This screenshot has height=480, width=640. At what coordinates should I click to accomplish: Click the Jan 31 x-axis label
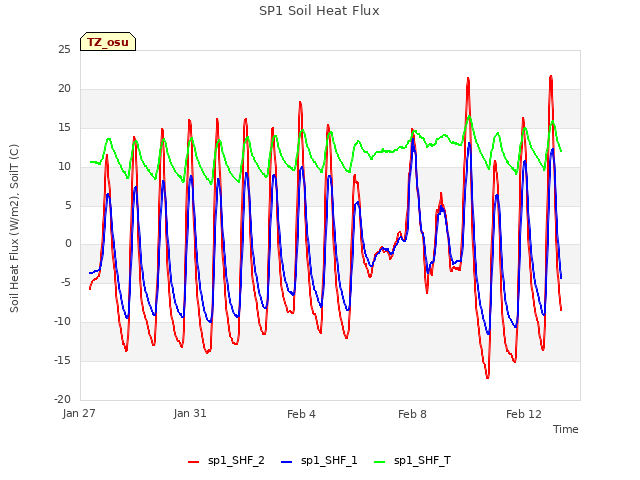coord(190,413)
